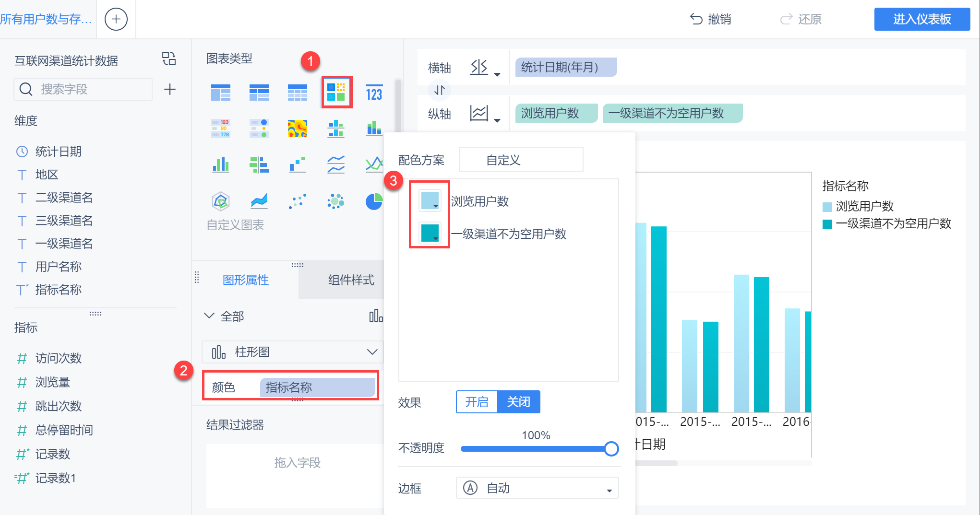This screenshot has width=980, height=515.
Task: Select the grouped table chart type icon
Action: 221,92
